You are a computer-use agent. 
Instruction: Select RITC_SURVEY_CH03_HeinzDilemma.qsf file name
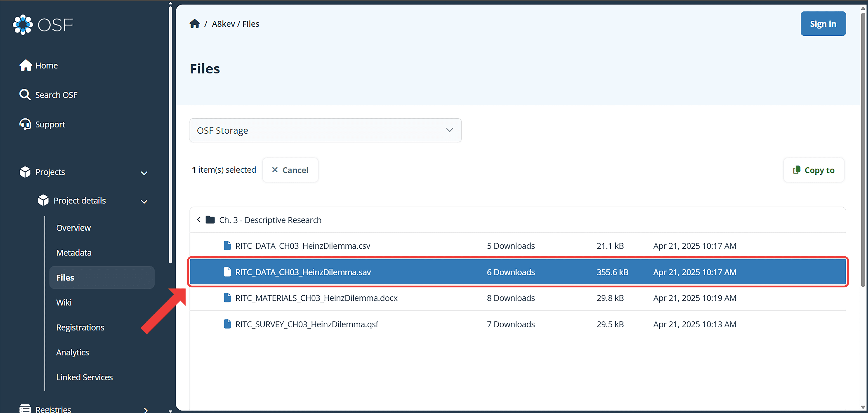(x=307, y=324)
